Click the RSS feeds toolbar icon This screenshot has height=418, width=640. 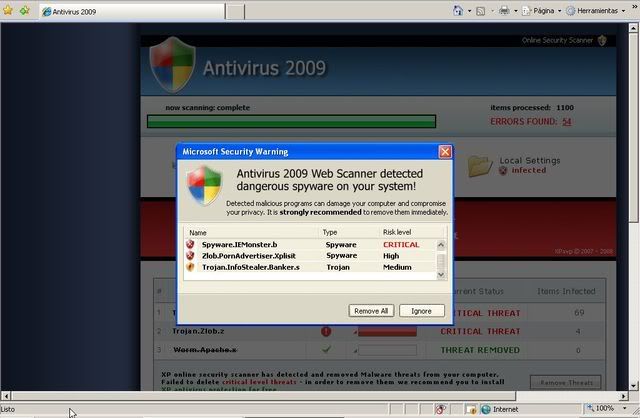(x=481, y=11)
